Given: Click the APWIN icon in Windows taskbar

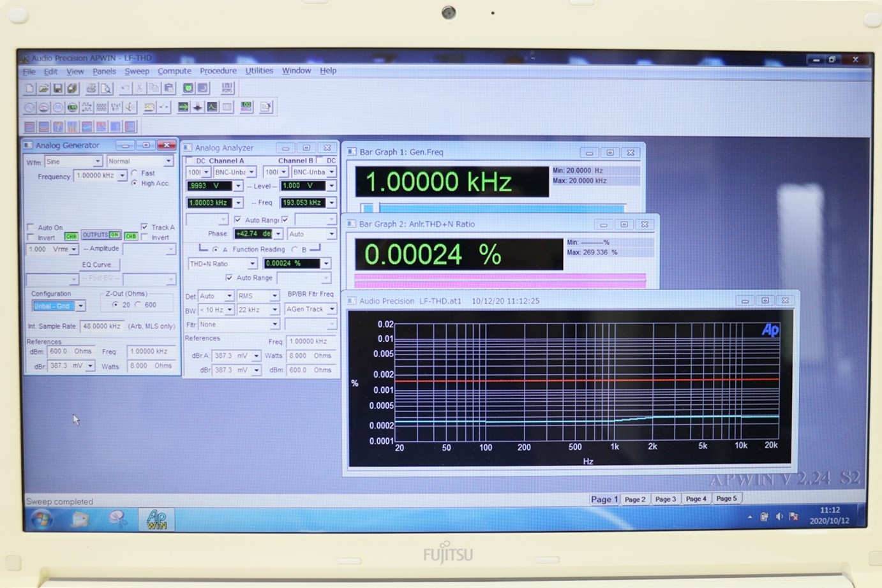Looking at the screenshot, I should (x=157, y=519).
